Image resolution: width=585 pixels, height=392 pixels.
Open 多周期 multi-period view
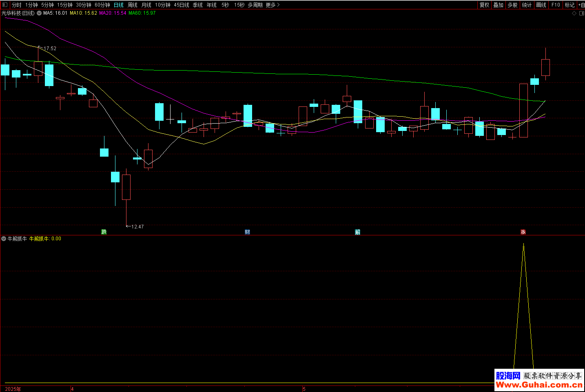tap(255, 5)
